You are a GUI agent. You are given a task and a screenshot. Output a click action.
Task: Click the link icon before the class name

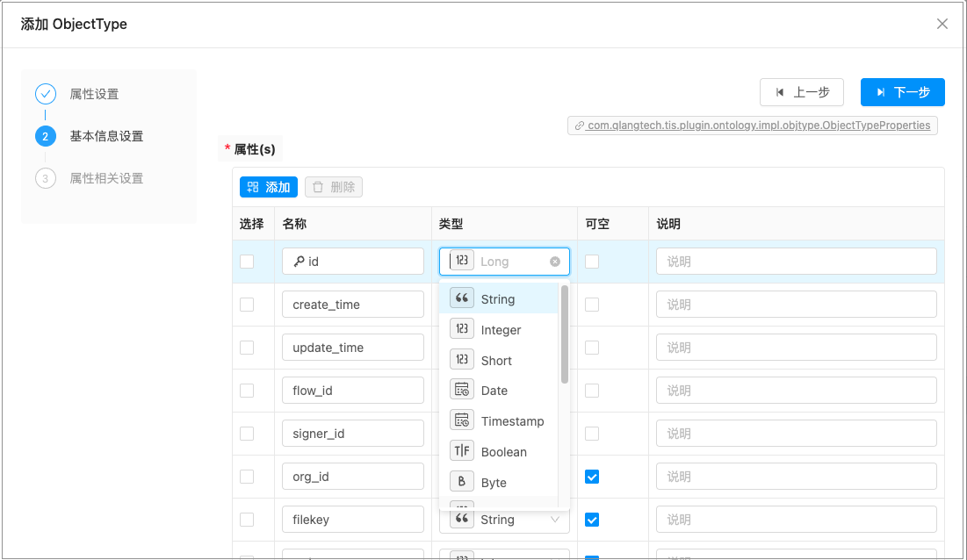coord(579,126)
